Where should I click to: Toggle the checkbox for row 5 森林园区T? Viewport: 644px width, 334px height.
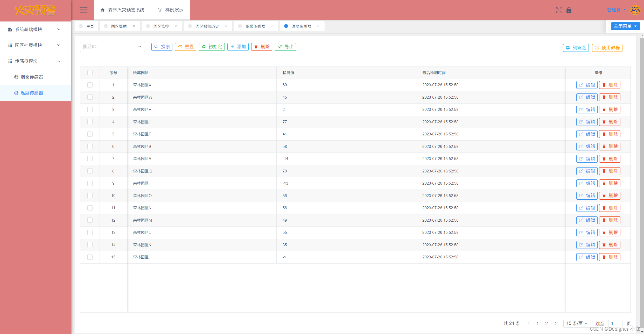pos(91,134)
